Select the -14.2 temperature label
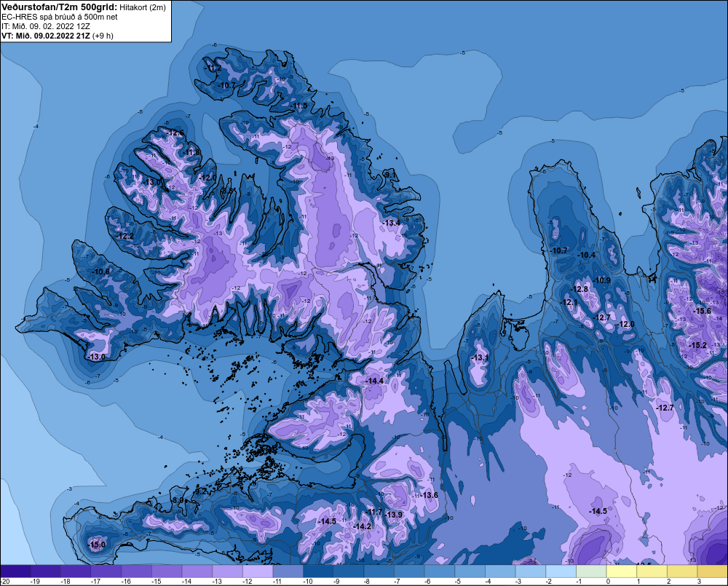728x586 pixels. 363,526
